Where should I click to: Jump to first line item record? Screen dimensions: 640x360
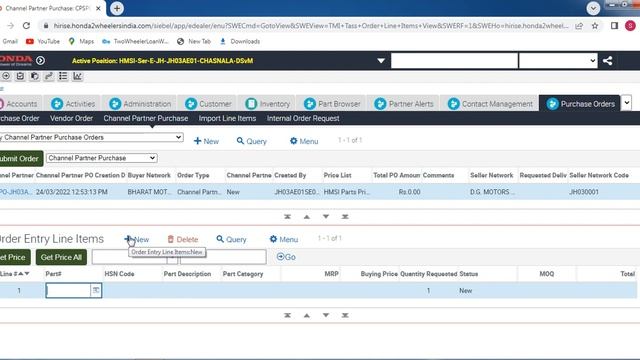tap(287, 315)
